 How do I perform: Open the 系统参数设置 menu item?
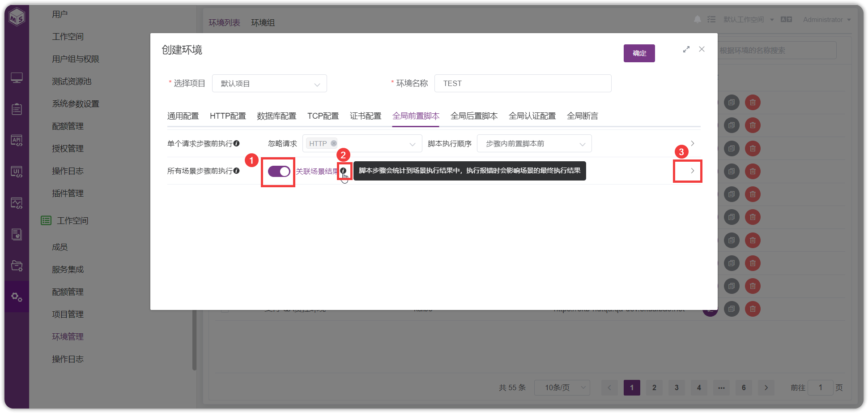(76, 103)
